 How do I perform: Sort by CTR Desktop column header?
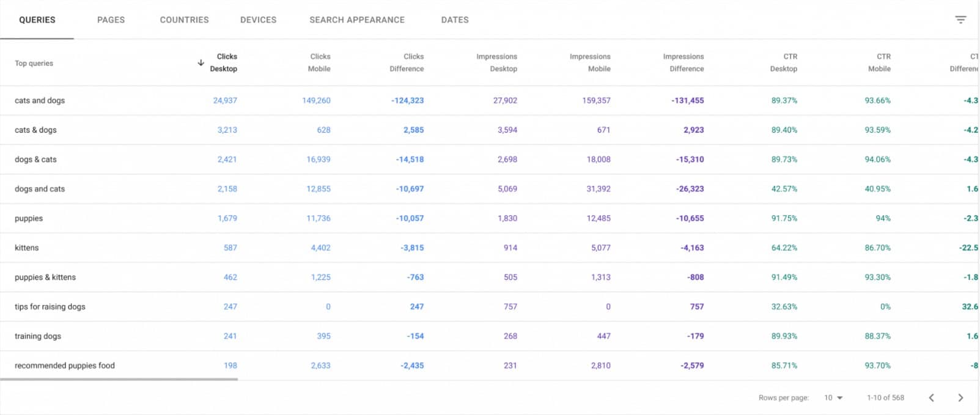(x=784, y=62)
